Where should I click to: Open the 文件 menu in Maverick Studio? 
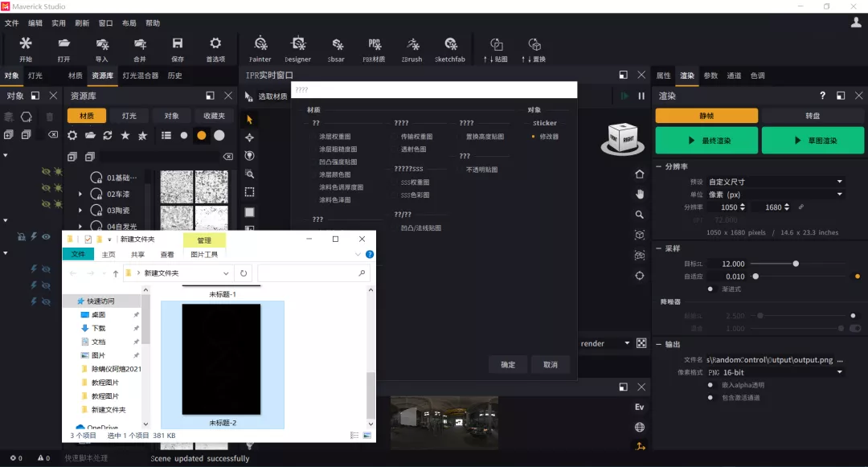pyautogui.click(x=11, y=23)
